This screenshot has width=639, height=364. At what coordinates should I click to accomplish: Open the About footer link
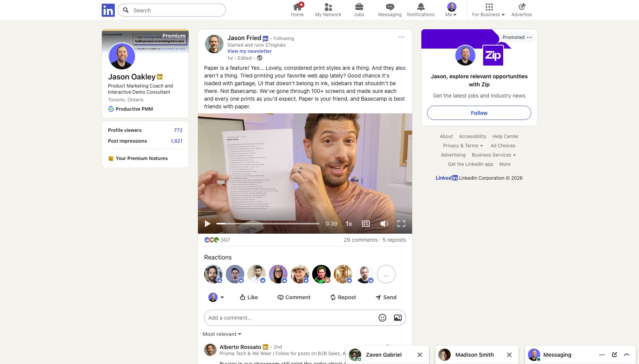446,136
